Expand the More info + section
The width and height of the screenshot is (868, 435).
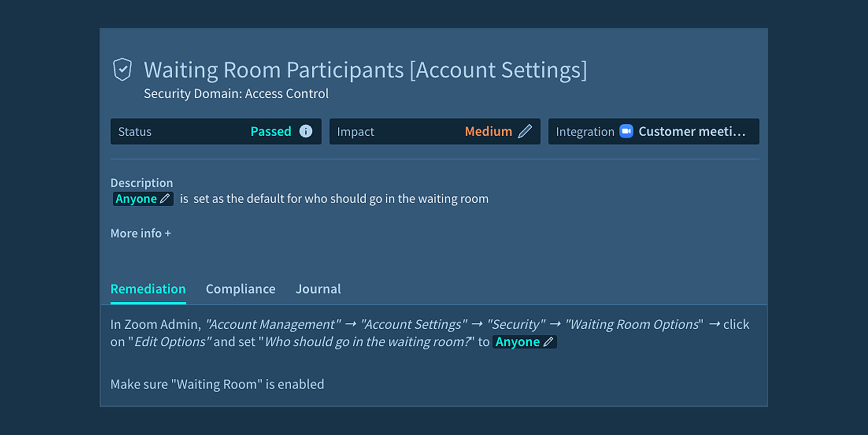[140, 233]
